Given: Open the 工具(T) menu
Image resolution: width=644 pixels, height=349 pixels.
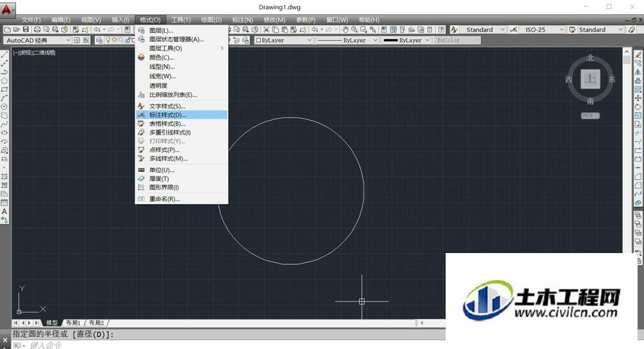Looking at the screenshot, I should click(x=181, y=20).
